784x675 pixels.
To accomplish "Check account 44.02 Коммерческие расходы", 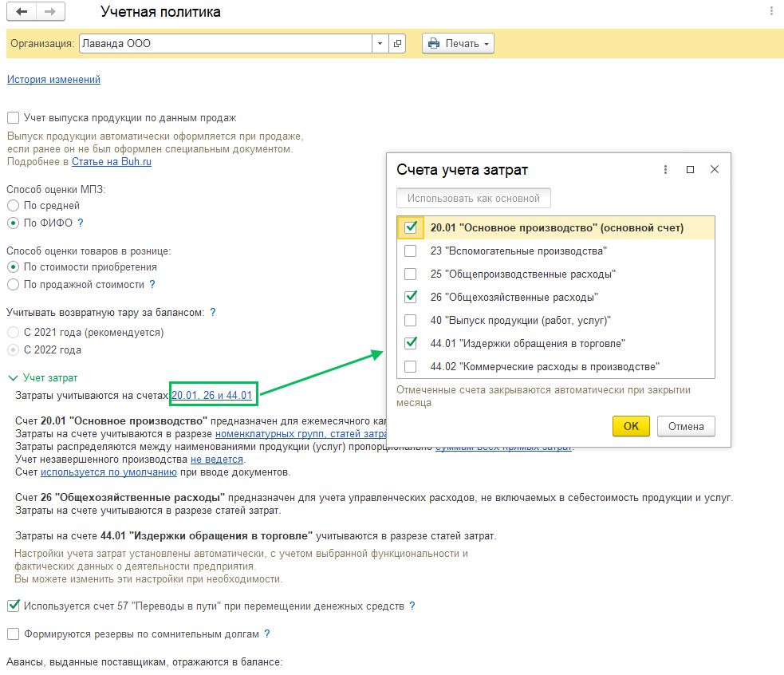I will click(411, 366).
